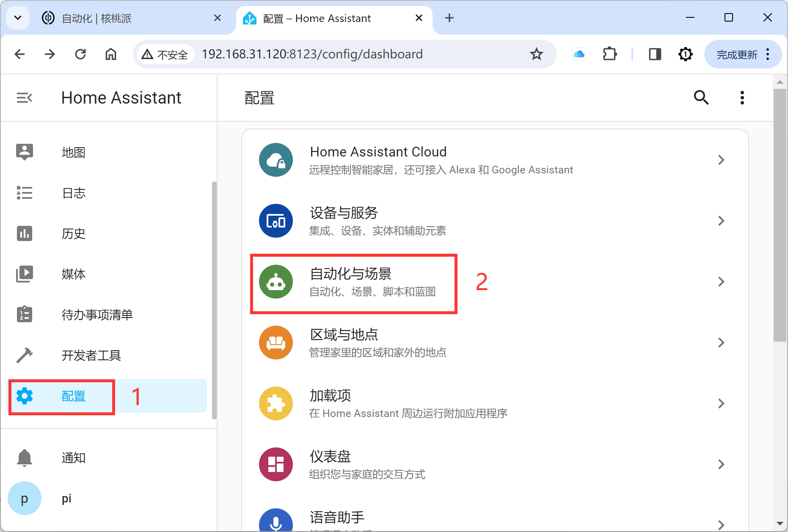Screen dimensions: 788x532
Task: Click the Home Assistant Cloud icon
Action: [276, 160]
